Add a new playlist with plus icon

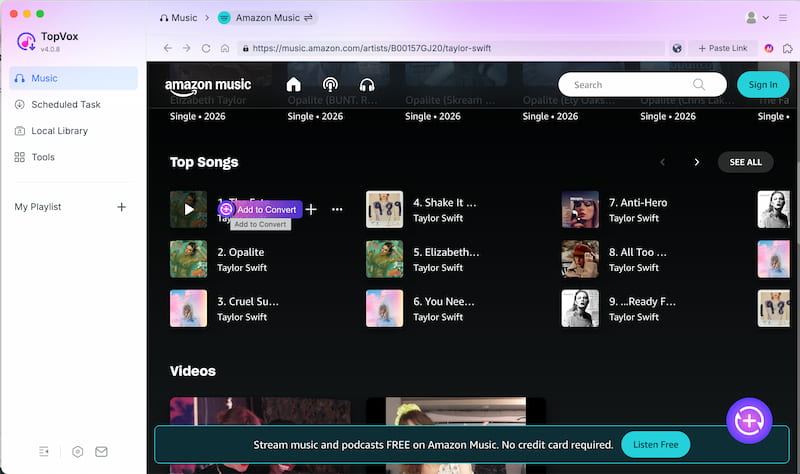121,207
